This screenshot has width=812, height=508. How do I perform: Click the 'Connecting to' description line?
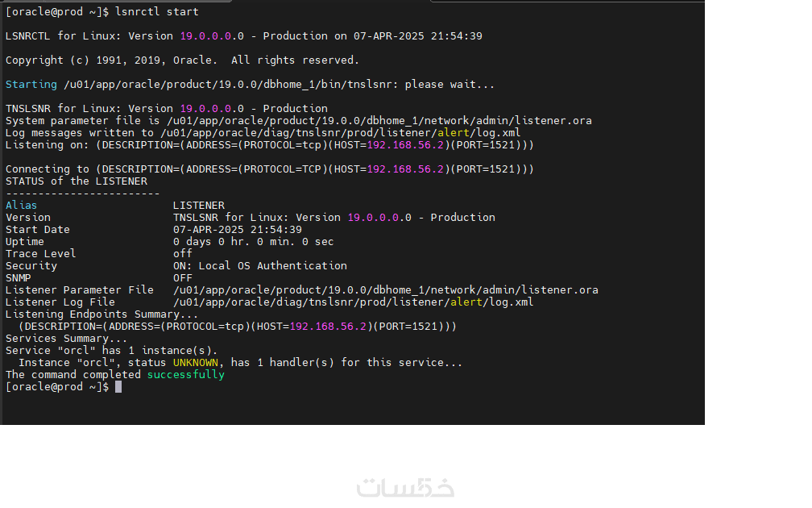[269, 169]
